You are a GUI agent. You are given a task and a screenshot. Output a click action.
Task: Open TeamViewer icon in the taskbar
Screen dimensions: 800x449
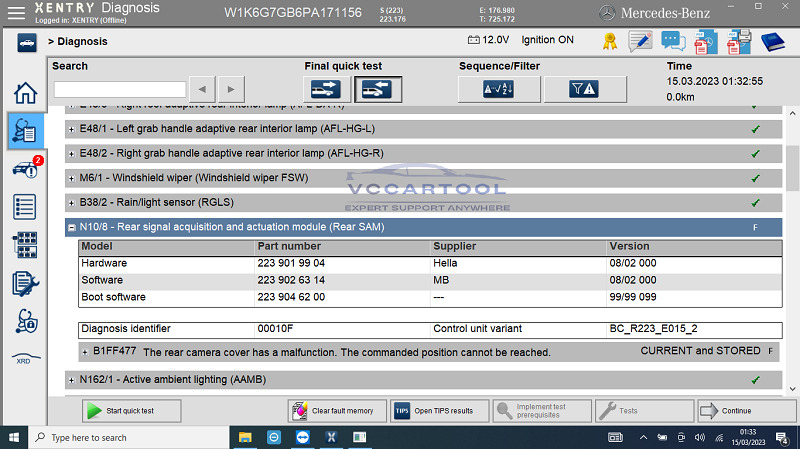303,438
